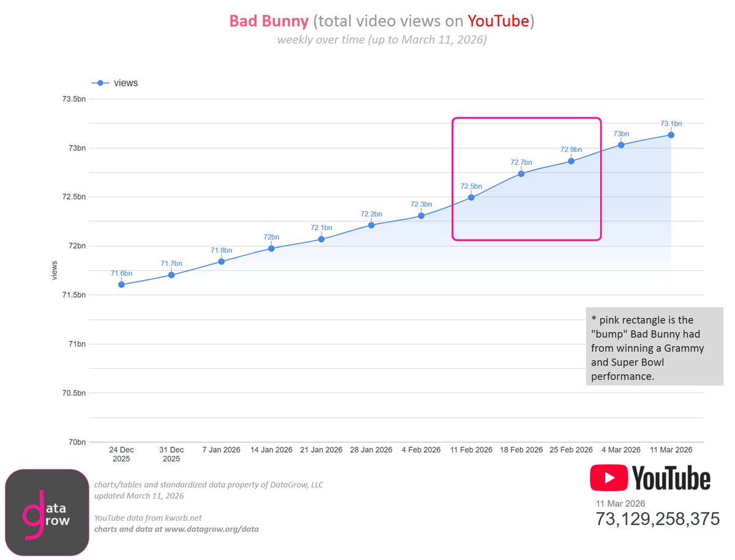Select the 11 Feb 2026 axis label

[x=471, y=449]
